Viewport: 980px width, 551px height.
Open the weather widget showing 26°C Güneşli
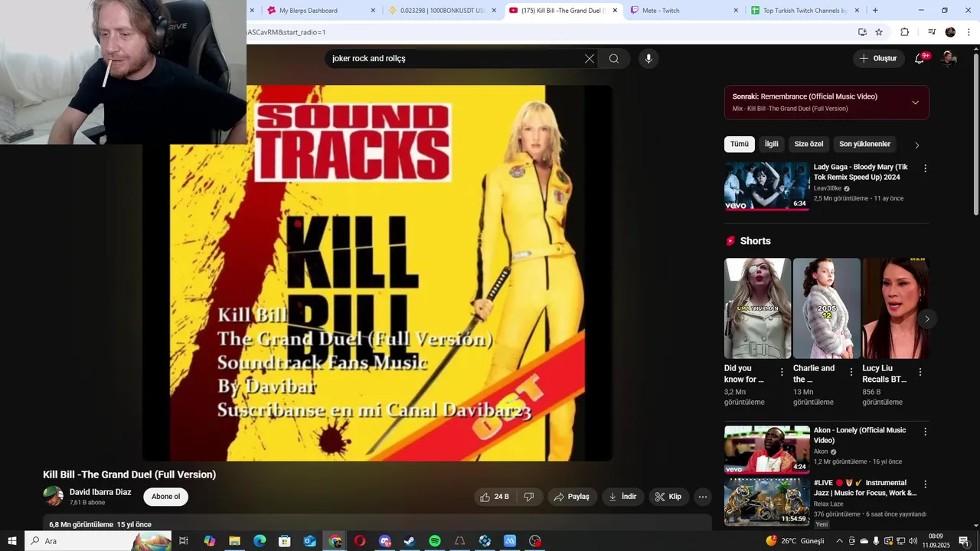795,541
